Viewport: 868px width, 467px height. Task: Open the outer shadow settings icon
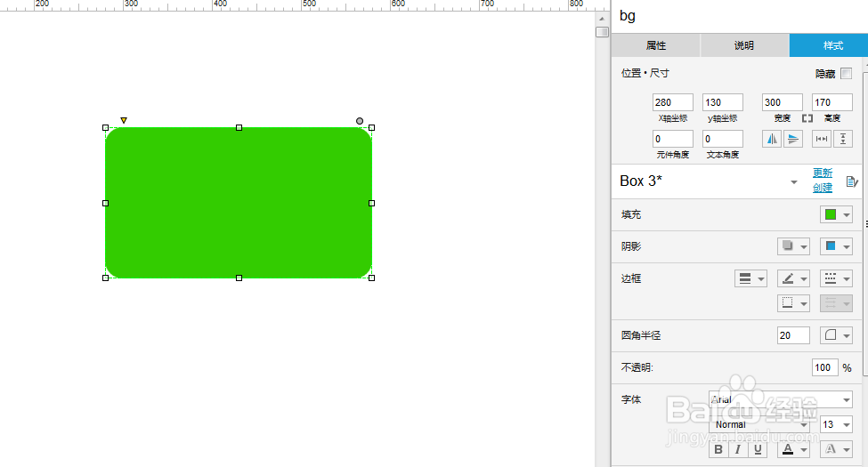[x=793, y=246]
